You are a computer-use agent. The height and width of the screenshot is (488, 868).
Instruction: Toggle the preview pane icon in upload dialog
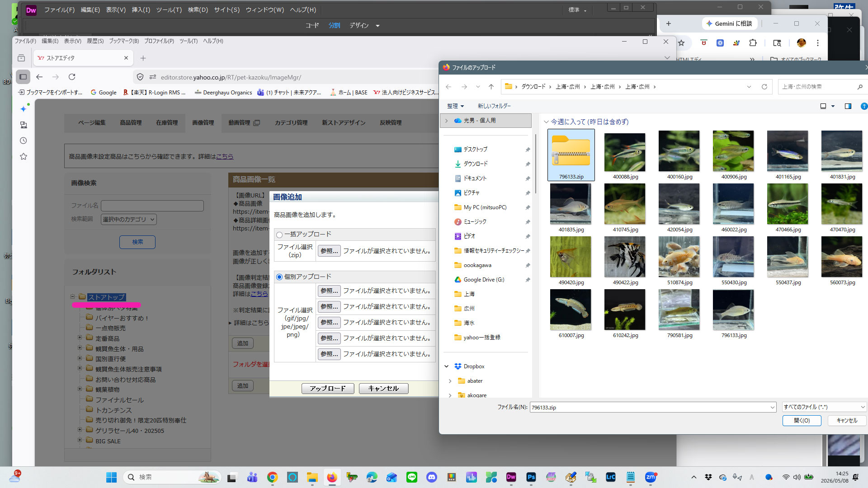click(x=848, y=106)
